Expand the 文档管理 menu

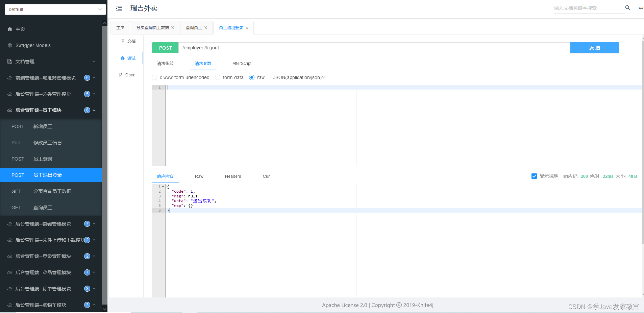94,62
